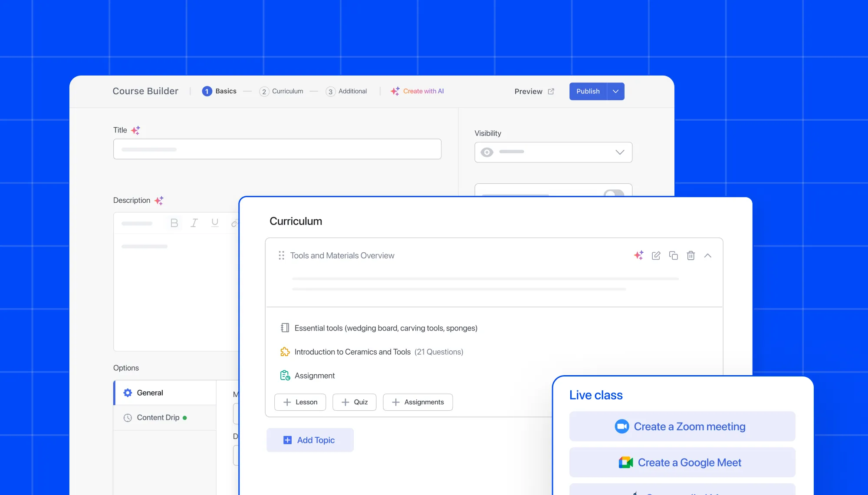
Task: Click the Zoom meeting icon button
Action: 622,426
